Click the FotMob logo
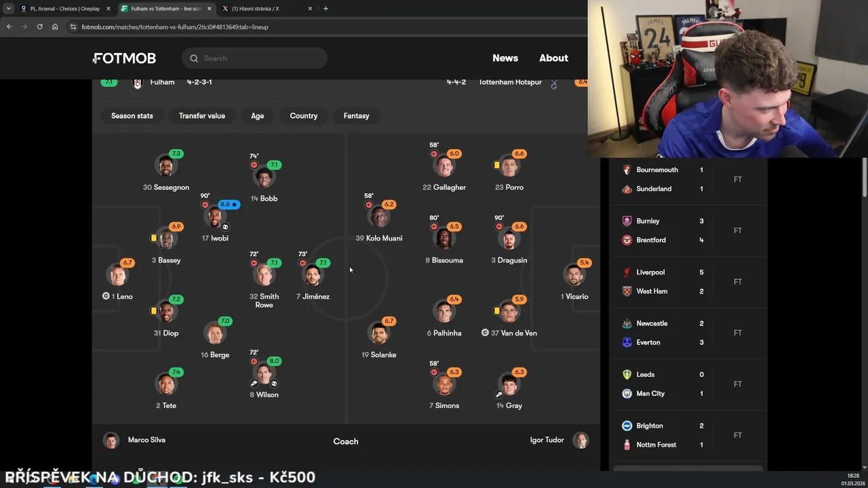868x488 pixels. 124,58
